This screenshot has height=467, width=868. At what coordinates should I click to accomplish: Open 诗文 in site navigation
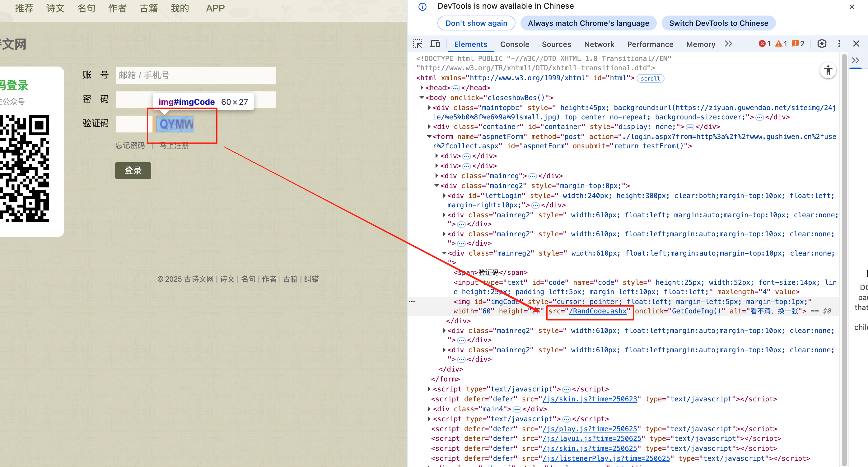55,8
